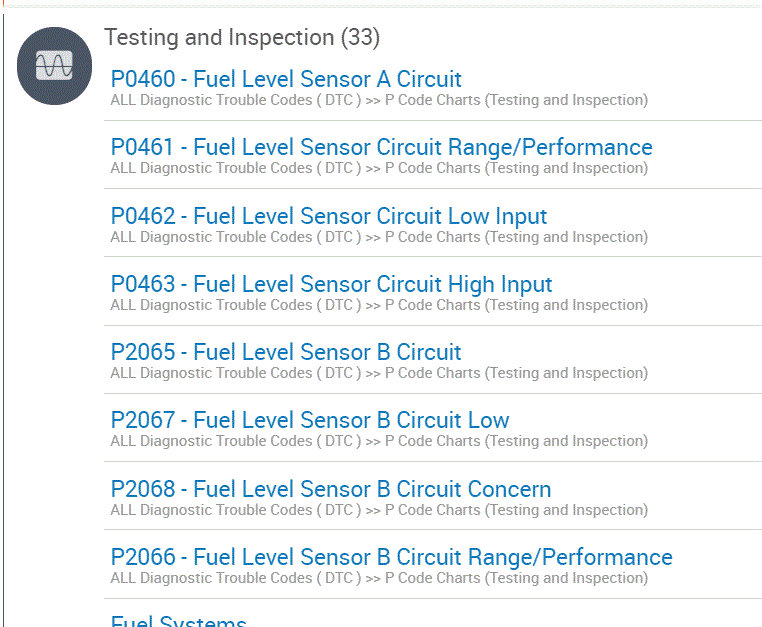Select the breadcrumb text under P0462

[x=379, y=237]
